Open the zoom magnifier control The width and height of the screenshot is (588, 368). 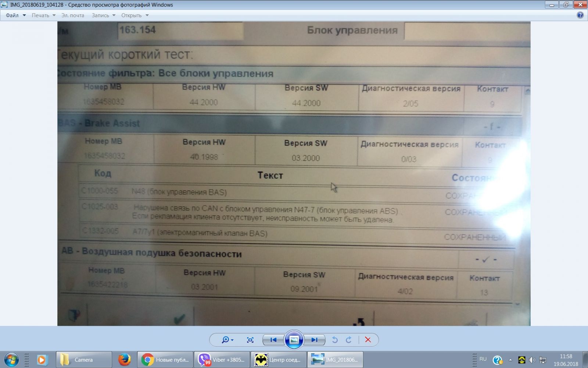(227, 340)
